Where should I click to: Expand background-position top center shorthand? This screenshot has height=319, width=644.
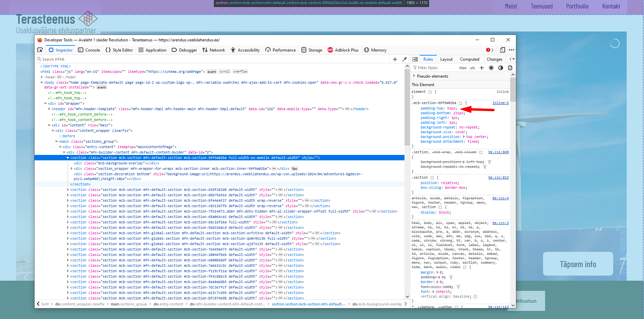464,137
